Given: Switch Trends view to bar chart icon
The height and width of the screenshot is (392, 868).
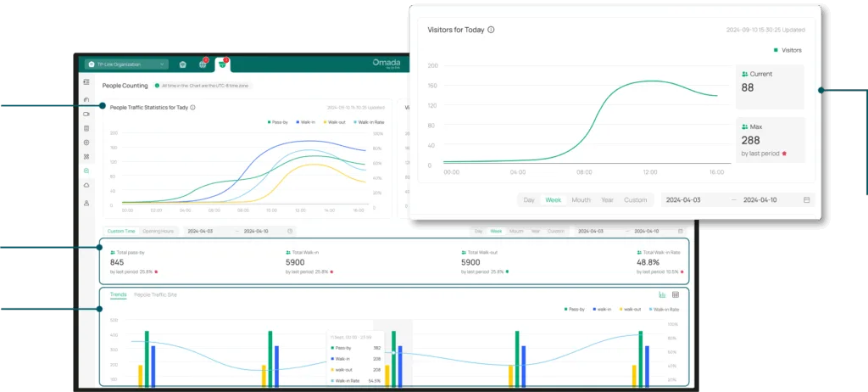Looking at the screenshot, I should click(x=662, y=294).
